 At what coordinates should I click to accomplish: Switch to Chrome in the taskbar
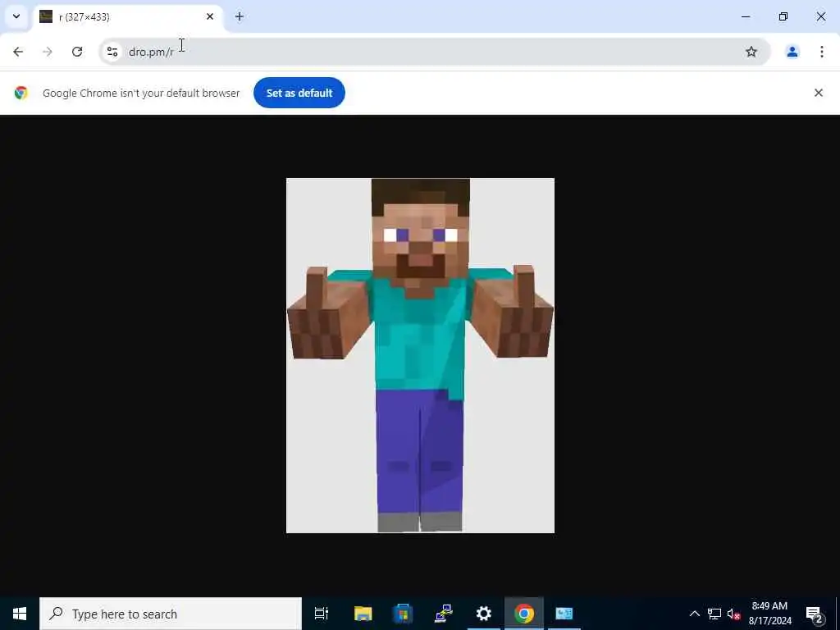(x=524, y=614)
